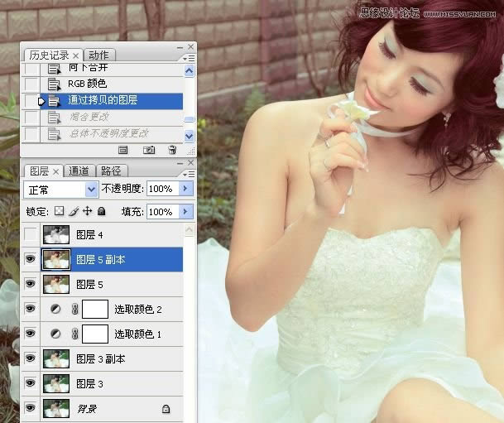Click the lock image pixels brush icon
504x423 pixels.
coord(73,212)
